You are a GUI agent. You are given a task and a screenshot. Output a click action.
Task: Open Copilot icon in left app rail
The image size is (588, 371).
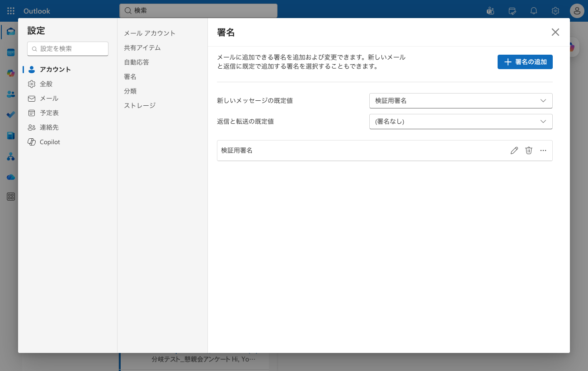pos(11,73)
